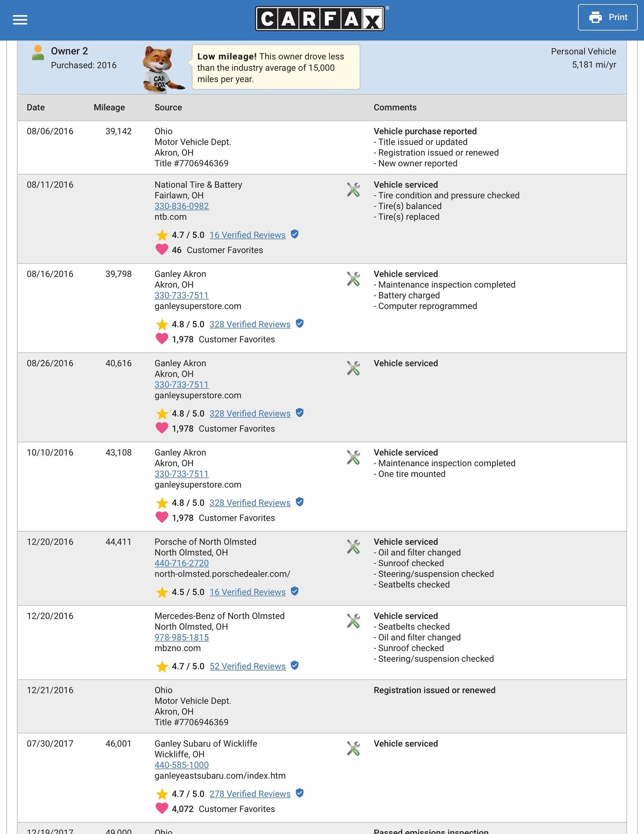Call Porsche of North Olmsted phone number

181,563
